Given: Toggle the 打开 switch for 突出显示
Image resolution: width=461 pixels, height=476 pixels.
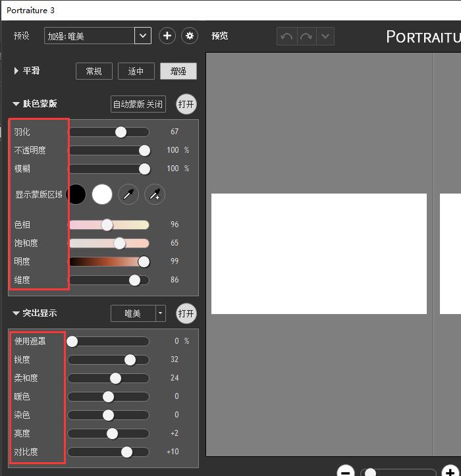Looking at the screenshot, I should [x=186, y=313].
